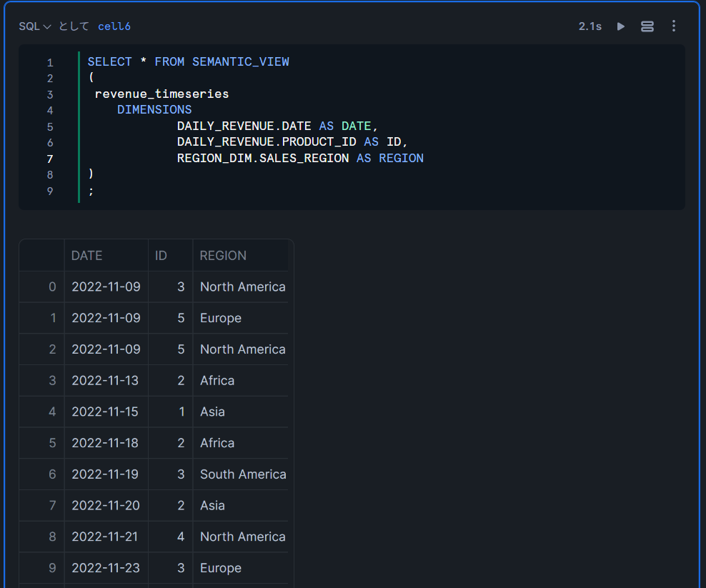Sort by the DATE column header

106,255
